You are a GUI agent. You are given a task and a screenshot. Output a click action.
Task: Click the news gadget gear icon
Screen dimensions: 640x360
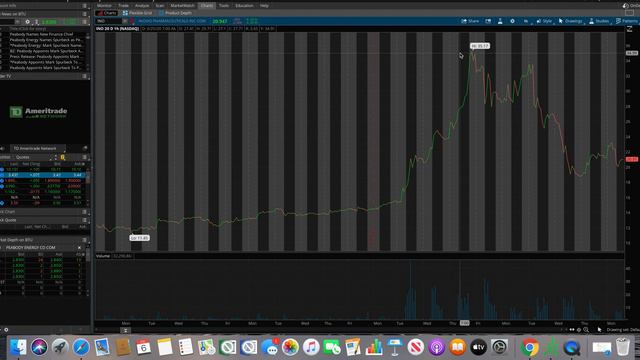coord(27,22)
